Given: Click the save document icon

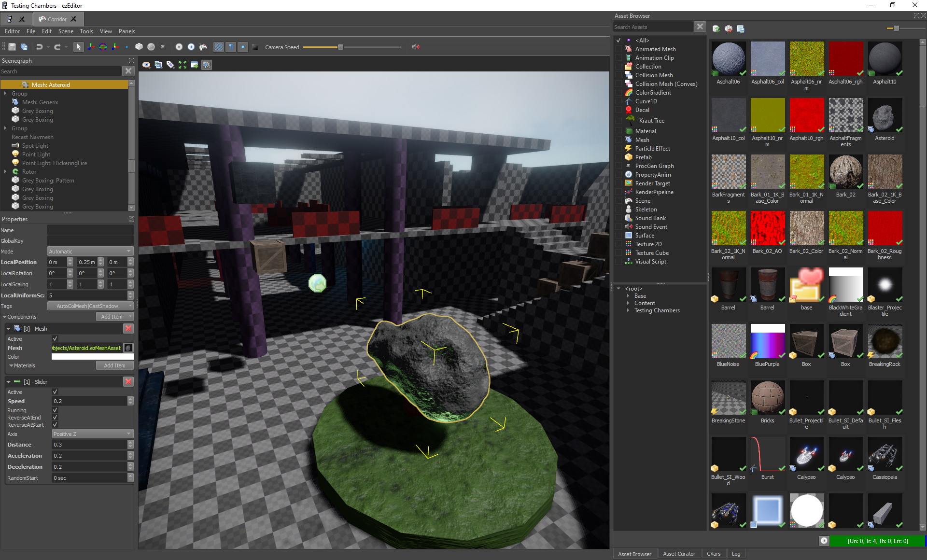Looking at the screenshot, I should [x=12, y=47].
